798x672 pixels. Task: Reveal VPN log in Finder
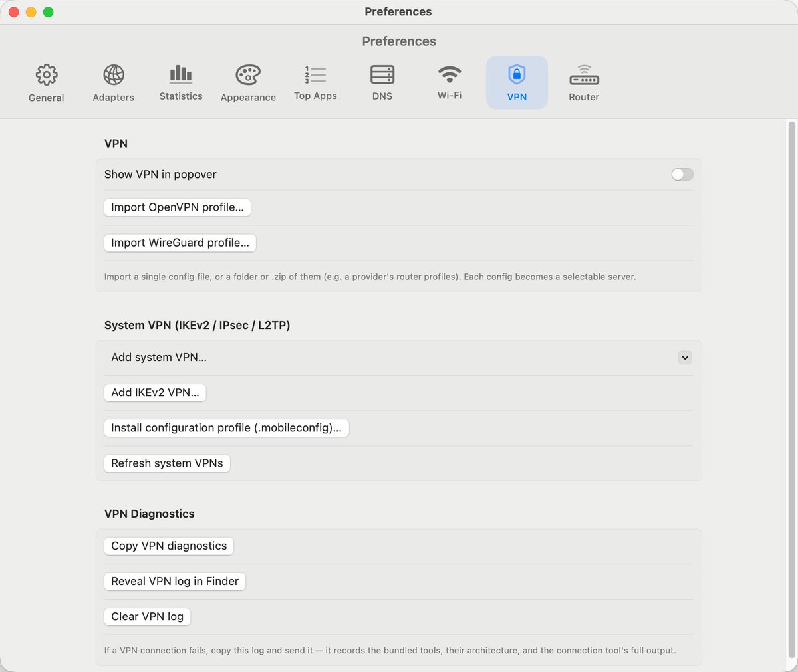(175, 581)
